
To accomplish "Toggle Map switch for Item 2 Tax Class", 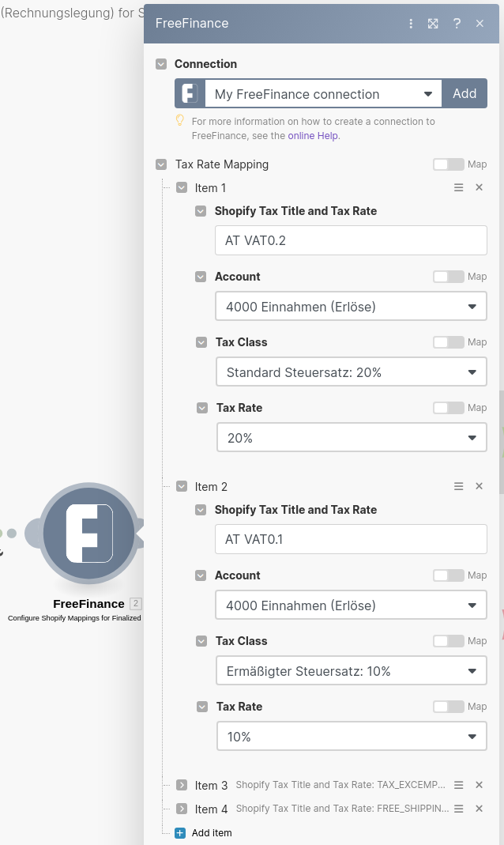I will [x=448, y=641].
